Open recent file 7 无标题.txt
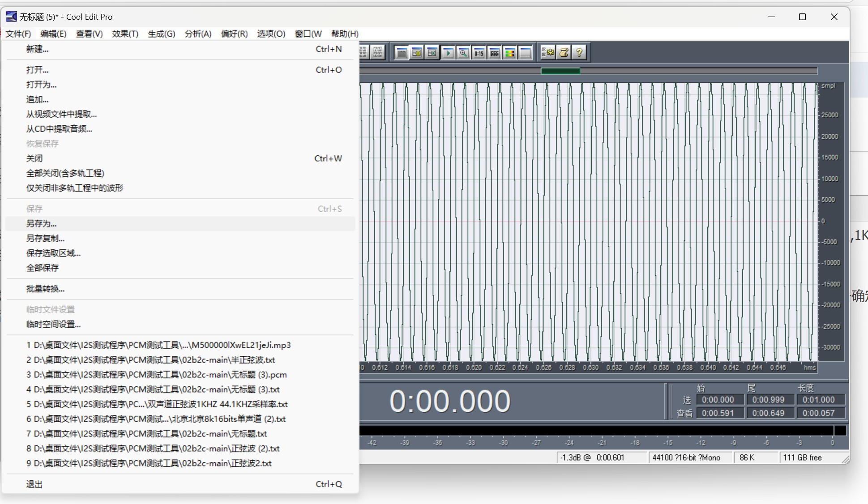Viewport: 868px width, 504px height. (x=180, y=434)
